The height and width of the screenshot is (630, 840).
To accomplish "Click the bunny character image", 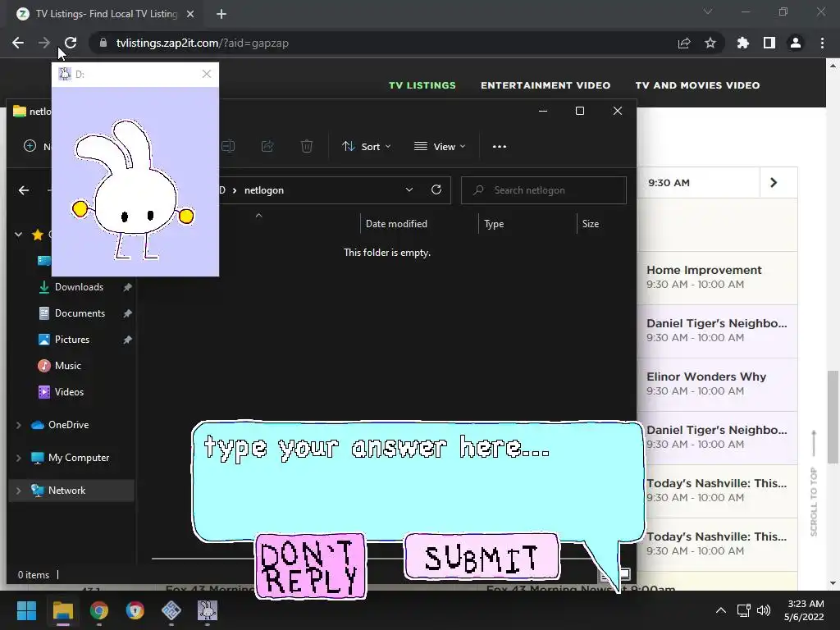I will click(133, 189).
